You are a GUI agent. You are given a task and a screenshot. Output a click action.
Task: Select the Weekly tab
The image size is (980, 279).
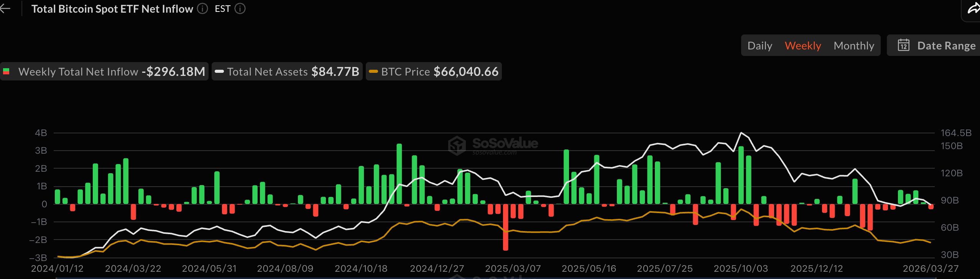click(x=802, y=46)
